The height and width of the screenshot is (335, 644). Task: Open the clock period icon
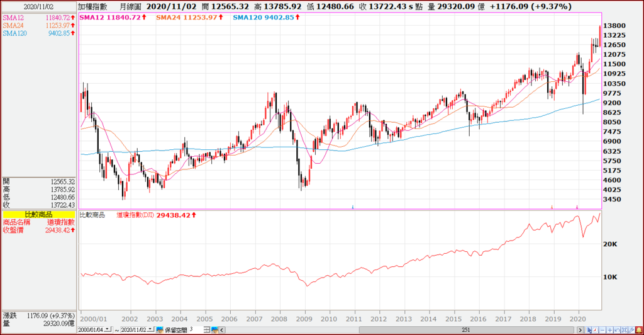click(x=595, y=330)
